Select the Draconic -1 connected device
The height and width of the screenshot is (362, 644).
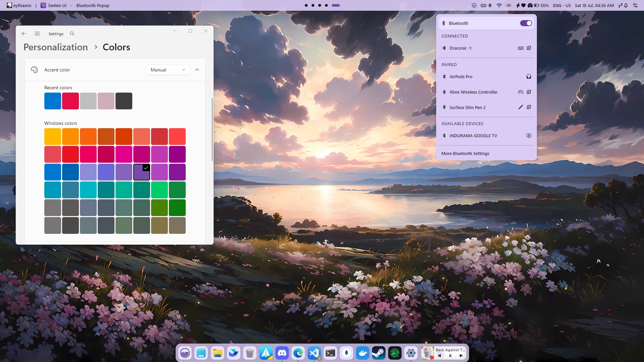click(486, 48)
